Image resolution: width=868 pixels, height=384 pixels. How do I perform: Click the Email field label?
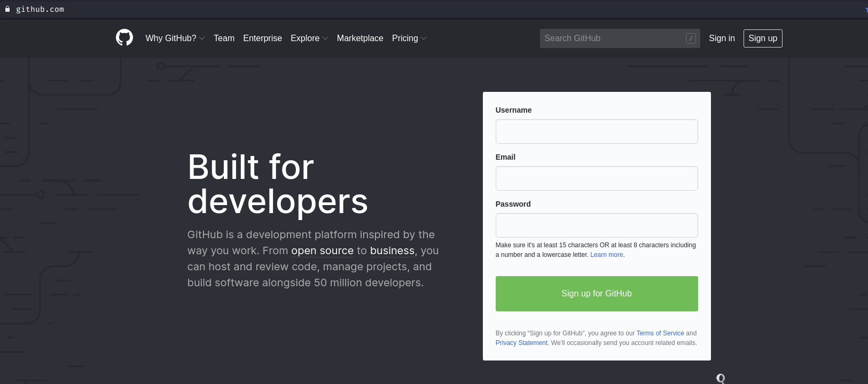(x=505, y=157)
